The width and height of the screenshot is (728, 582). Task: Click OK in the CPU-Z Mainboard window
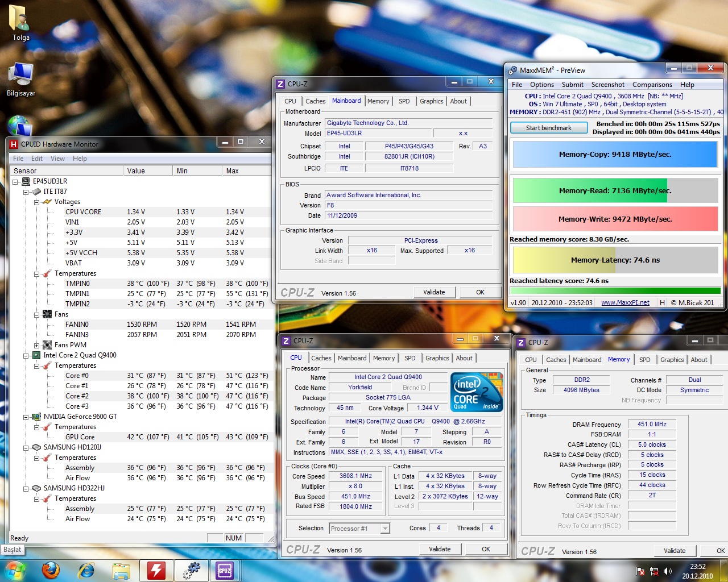480,292
